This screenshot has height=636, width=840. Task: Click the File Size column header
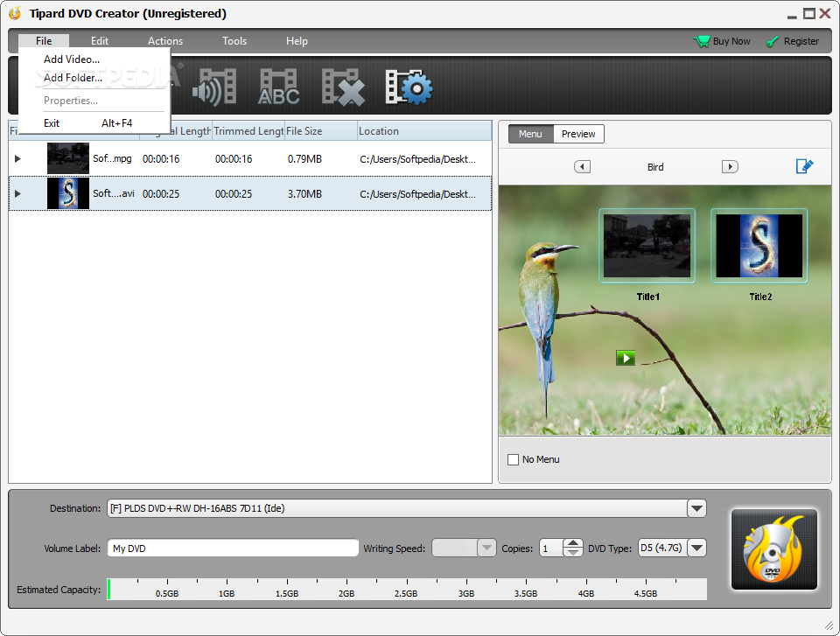pos(320,131)
